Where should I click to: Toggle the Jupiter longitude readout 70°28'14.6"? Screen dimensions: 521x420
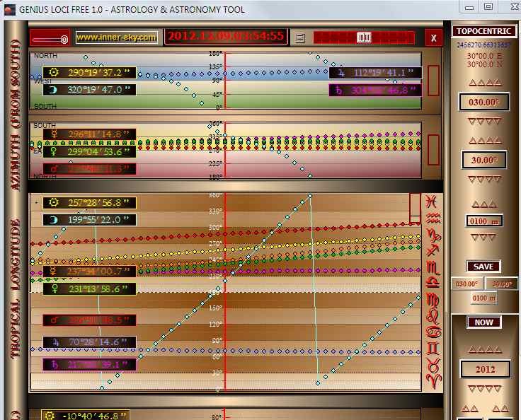(x=89, y=342)
